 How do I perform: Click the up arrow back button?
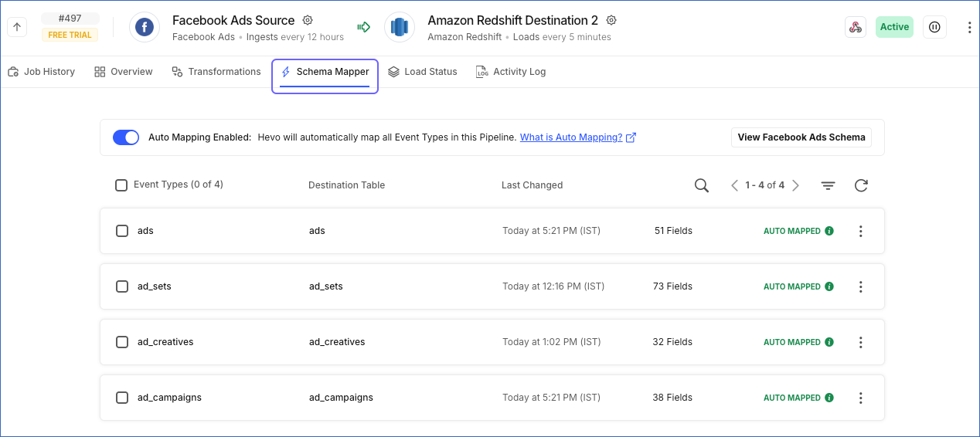(x=18, y=27)
